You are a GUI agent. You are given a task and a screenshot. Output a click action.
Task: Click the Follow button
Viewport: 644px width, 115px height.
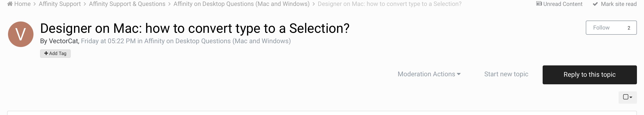tap(601, 28)
